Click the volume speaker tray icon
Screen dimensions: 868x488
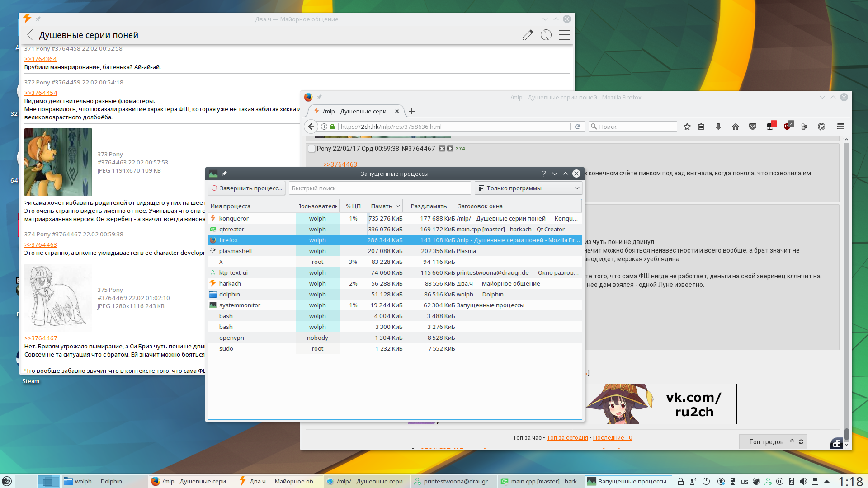tap(803, 481)
